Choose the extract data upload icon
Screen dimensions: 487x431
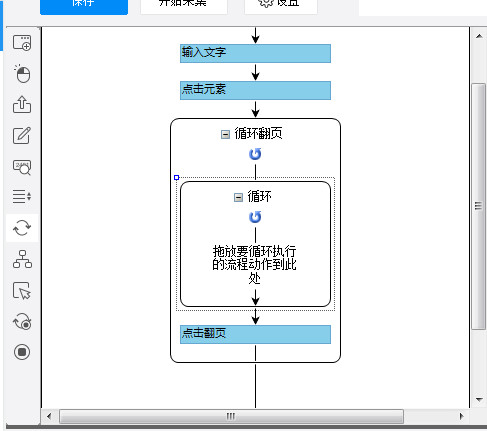click(x=22, y=104)
